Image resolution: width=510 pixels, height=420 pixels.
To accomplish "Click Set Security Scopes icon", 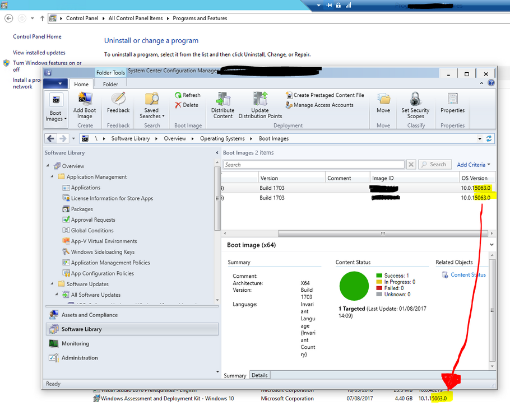I will coord(416,99).
